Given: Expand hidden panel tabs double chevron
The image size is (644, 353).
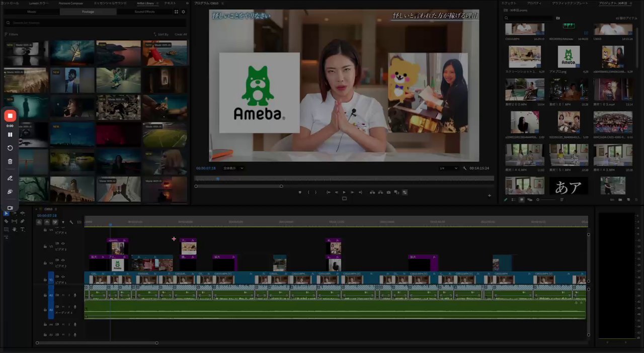Looking at the screenshot, I should click(x=187, y=3).
